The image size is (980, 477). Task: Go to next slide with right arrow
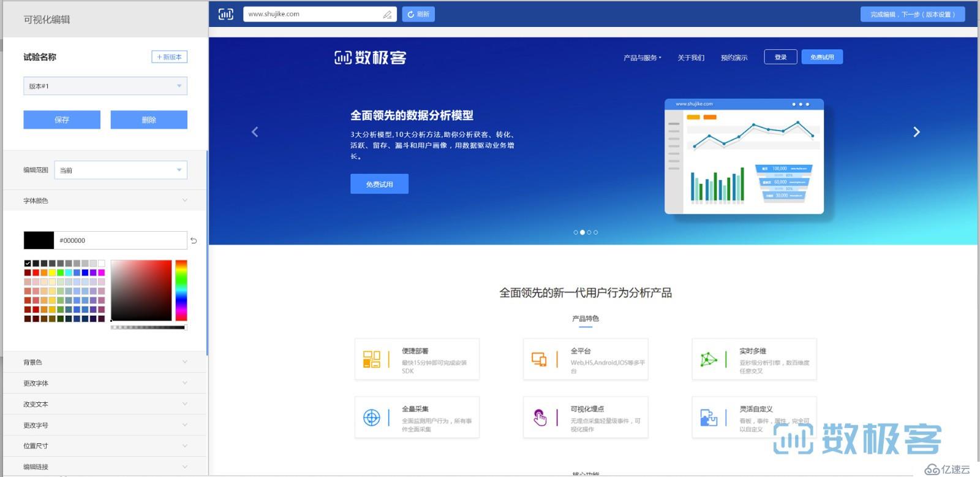(x=916, y=132)
